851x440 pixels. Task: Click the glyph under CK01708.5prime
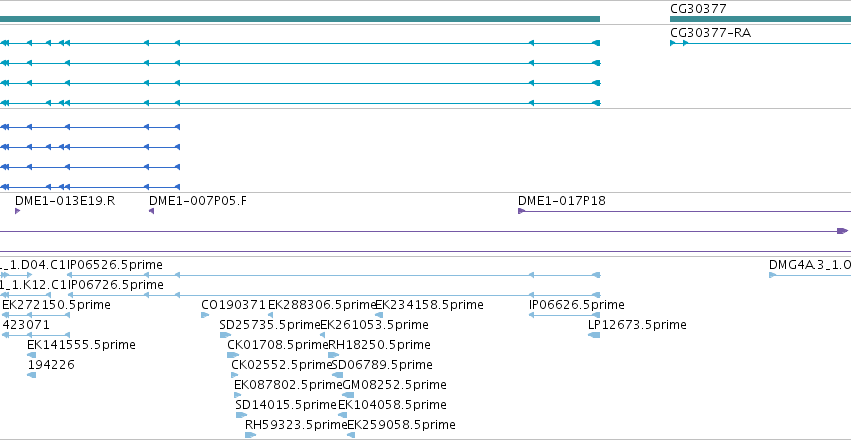tap(233, 355)
